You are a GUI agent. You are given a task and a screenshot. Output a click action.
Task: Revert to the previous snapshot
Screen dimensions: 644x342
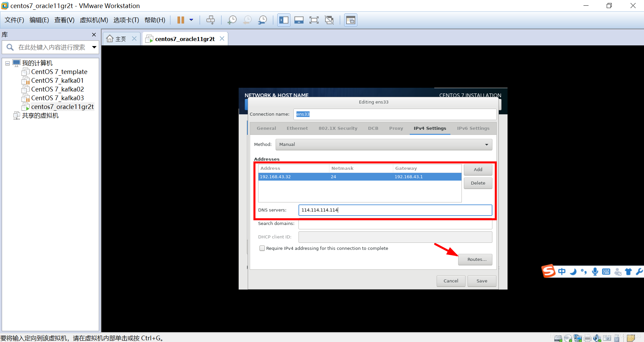(247, 20)
